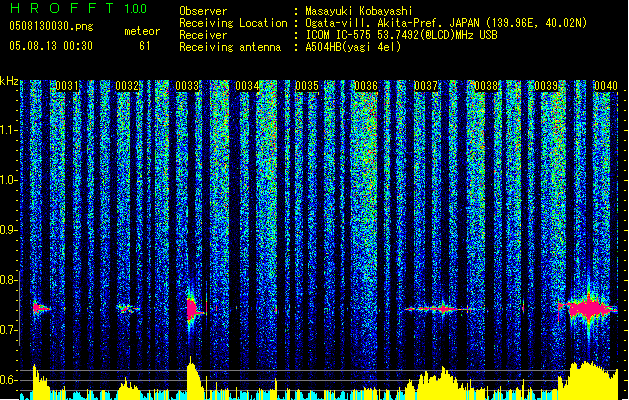
Task: Click the Observer label
Action: click(x=203, y=11)
